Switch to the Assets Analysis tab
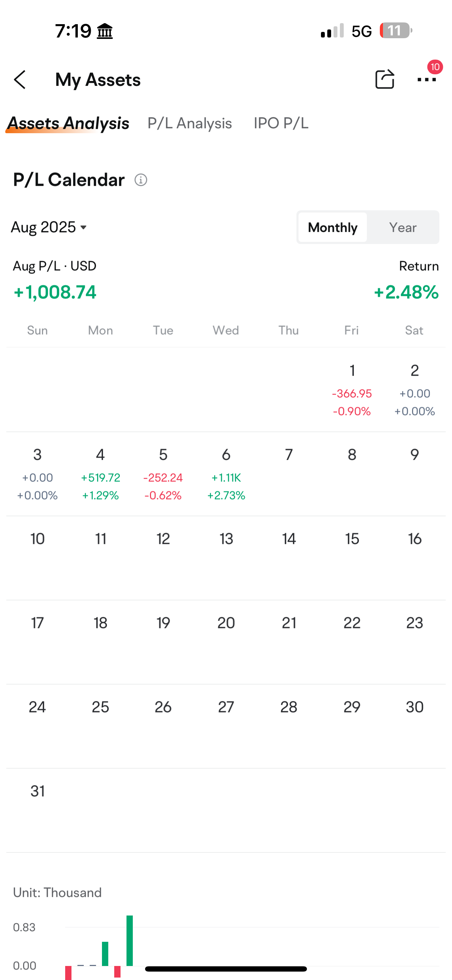 point(68,123)
